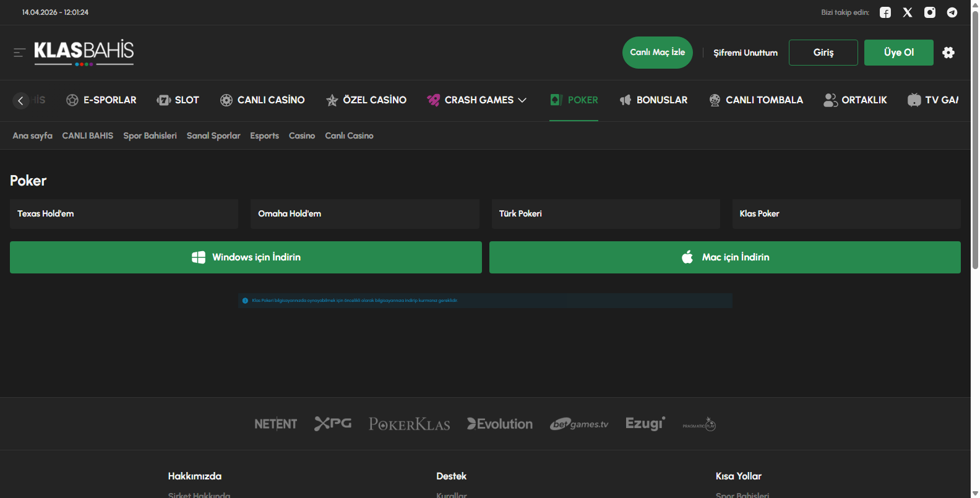Go to the Canlı Casino category
The width and height of the screenshot is (980, 498).
[x=262, y=100]
